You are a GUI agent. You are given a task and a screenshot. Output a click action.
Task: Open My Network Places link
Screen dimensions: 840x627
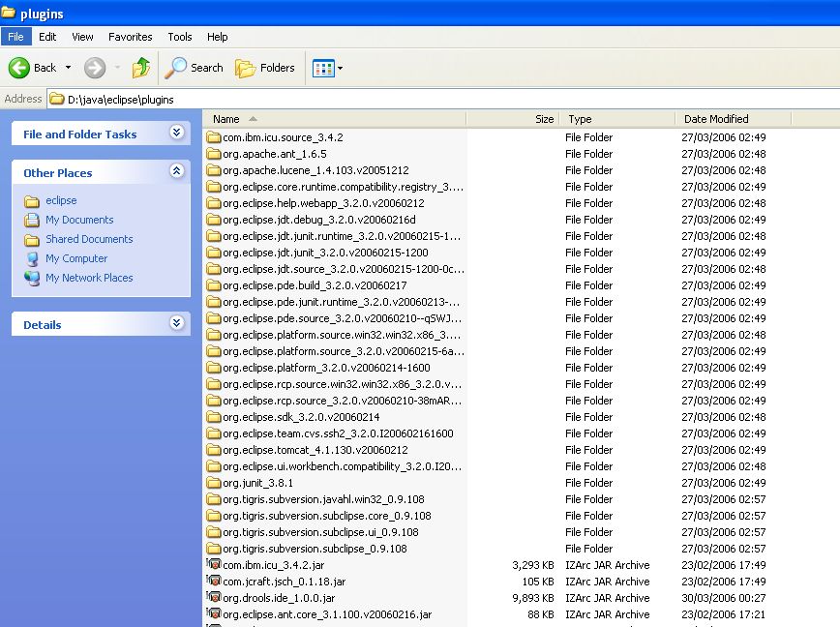pos(89,278)
